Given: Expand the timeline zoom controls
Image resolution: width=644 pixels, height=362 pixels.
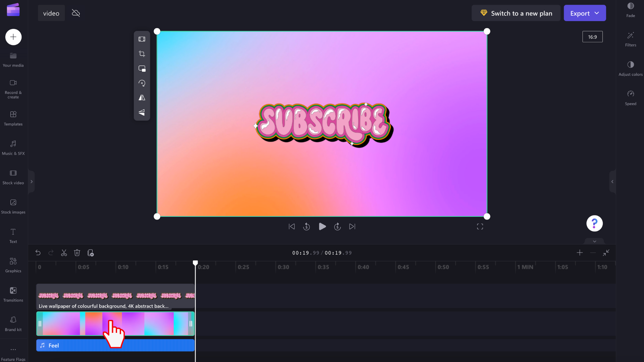Looking at the screenshot, I should pyautogui.click(x=580, y=253).
